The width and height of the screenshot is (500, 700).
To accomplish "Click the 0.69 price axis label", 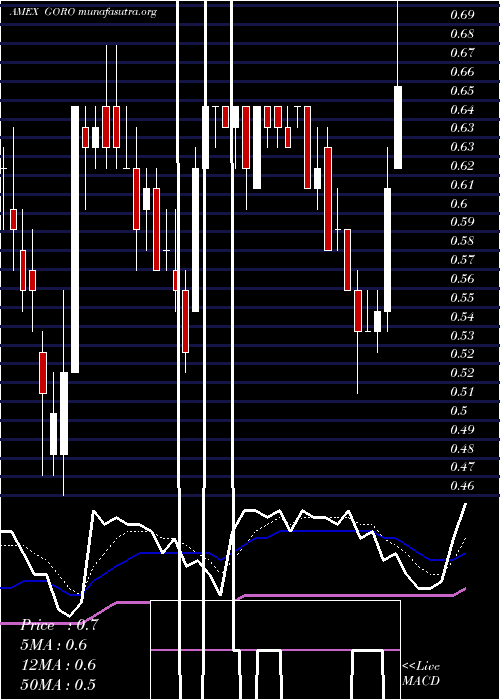I will click(x=462, y=15).
